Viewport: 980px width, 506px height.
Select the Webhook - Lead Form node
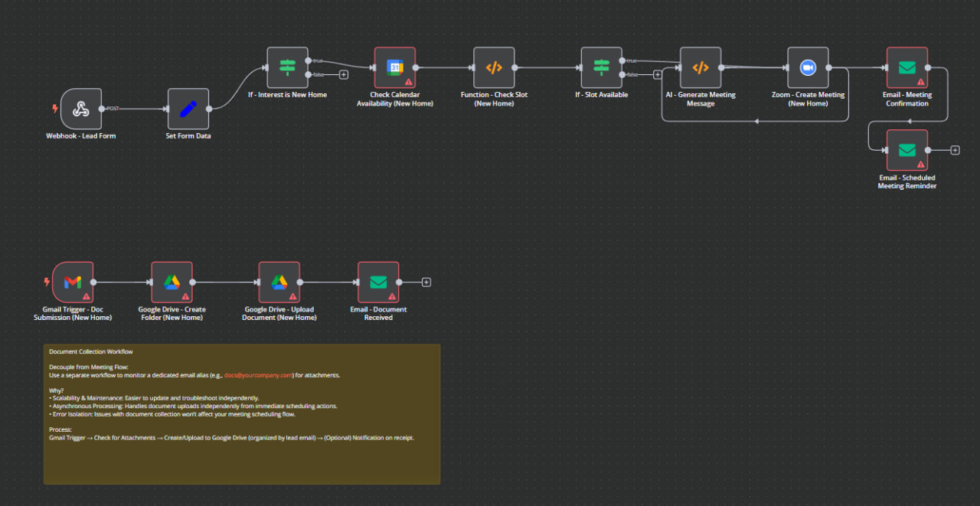pos(80,109)
